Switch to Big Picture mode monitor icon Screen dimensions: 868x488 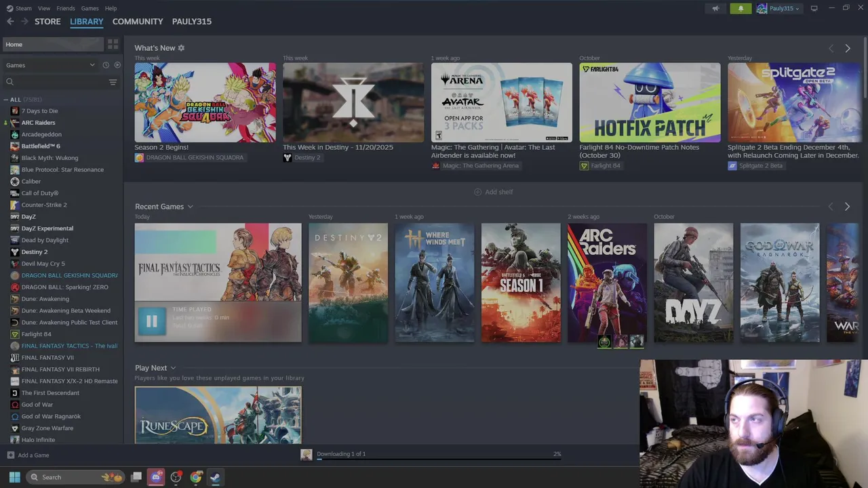(814, 8)
